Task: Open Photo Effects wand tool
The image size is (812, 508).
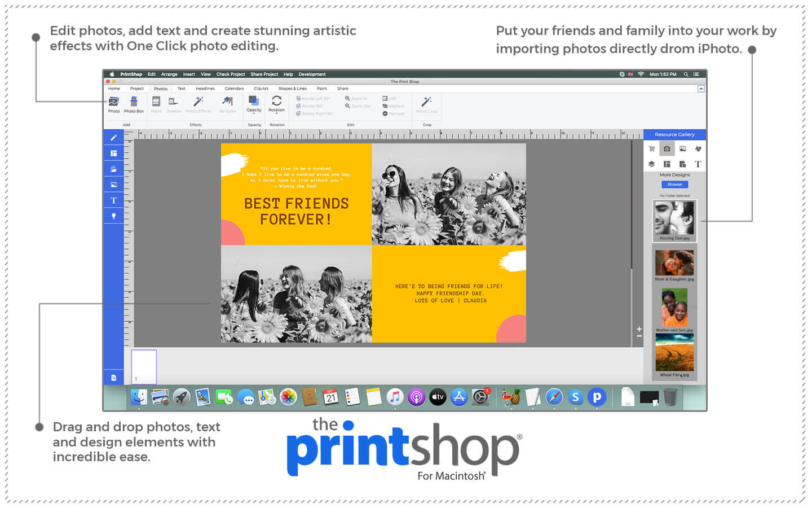Action: [198, 104]
